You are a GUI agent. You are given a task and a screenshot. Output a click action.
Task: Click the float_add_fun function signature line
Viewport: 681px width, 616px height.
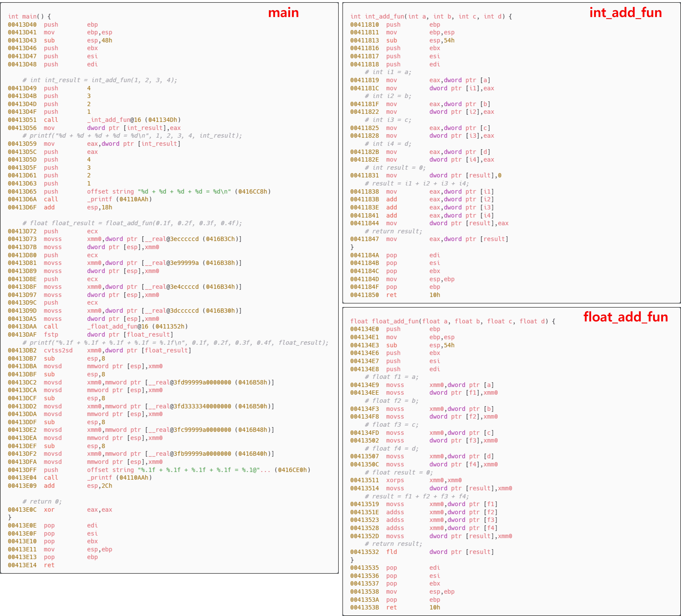coord(453,321)
